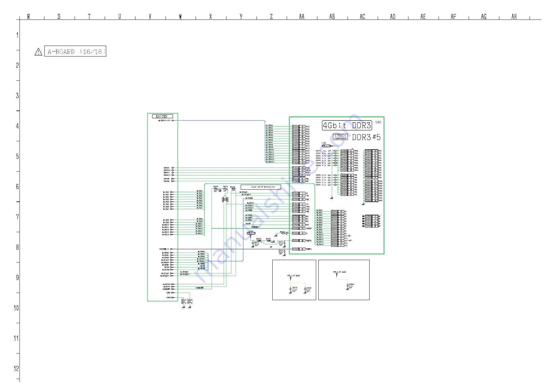Click row marker 2 on left ruler
The image size is (555, 392).
coord(17,65)
